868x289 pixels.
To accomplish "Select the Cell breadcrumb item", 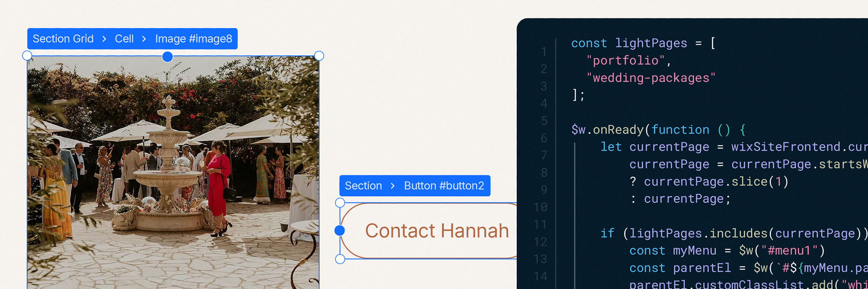I will point(124,39).
